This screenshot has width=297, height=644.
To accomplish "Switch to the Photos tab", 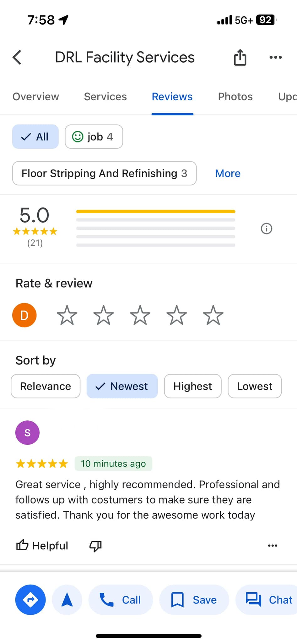I will coord(235,97).
